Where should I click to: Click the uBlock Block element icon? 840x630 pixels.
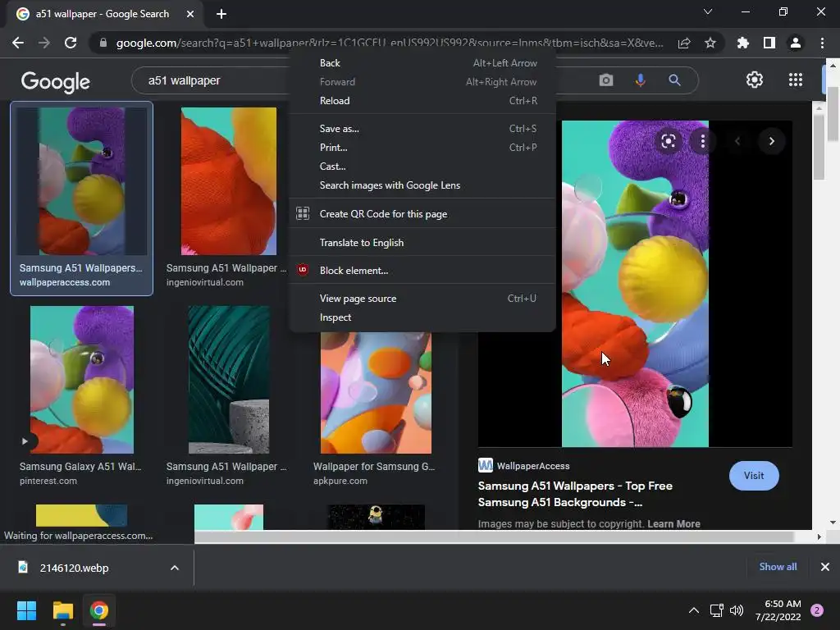click(x=303, y=270)
